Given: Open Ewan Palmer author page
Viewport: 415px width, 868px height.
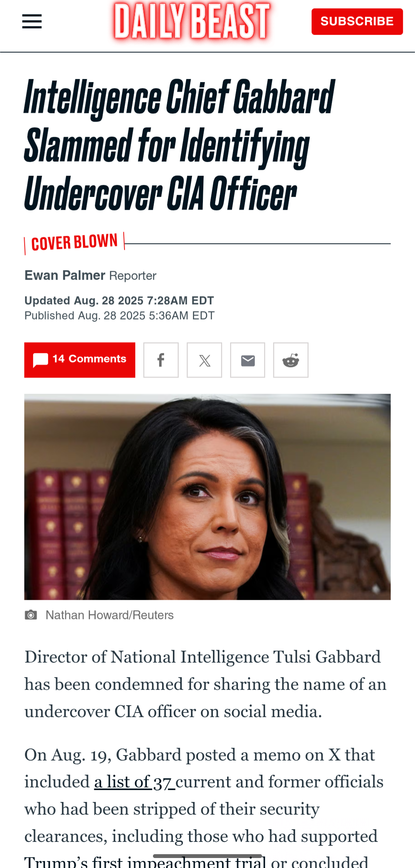Looking at the screenshot, I should tap(65, 275).
